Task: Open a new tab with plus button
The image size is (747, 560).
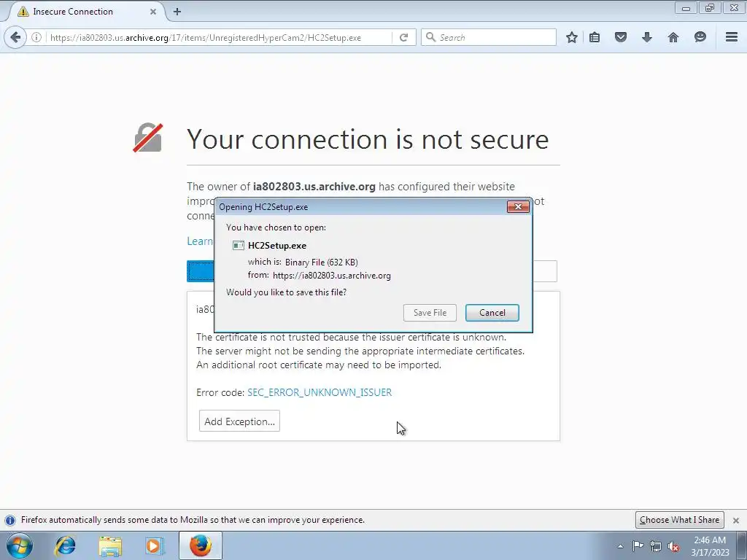Action: click(177, 12)
